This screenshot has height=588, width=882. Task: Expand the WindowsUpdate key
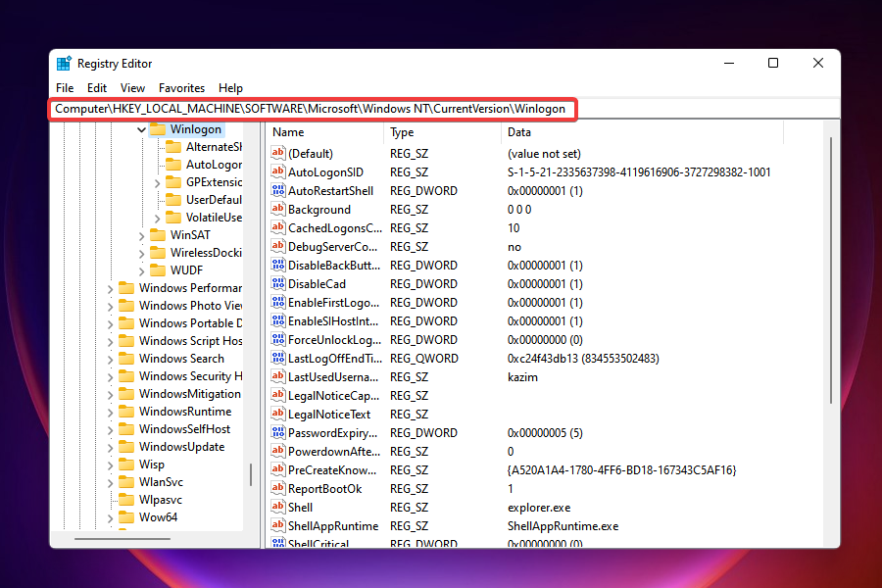[x=110, y=448]
